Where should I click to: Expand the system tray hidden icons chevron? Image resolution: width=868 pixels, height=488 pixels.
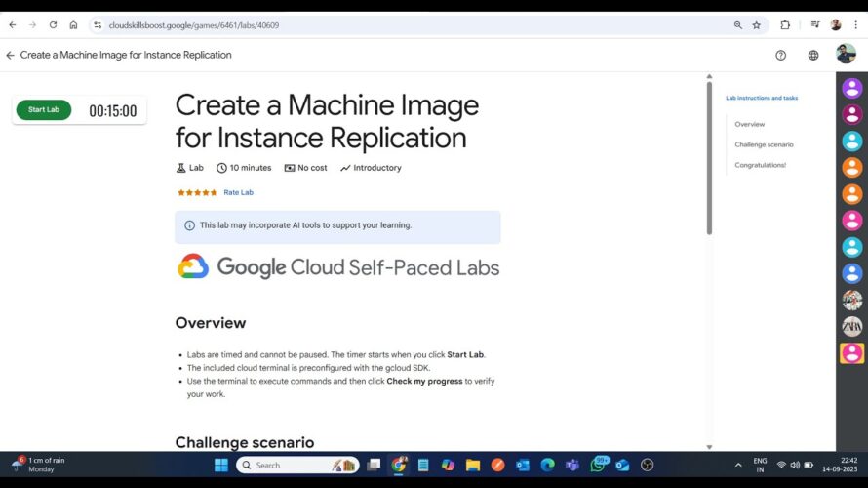pyautogui.click(x=738, y=466)
